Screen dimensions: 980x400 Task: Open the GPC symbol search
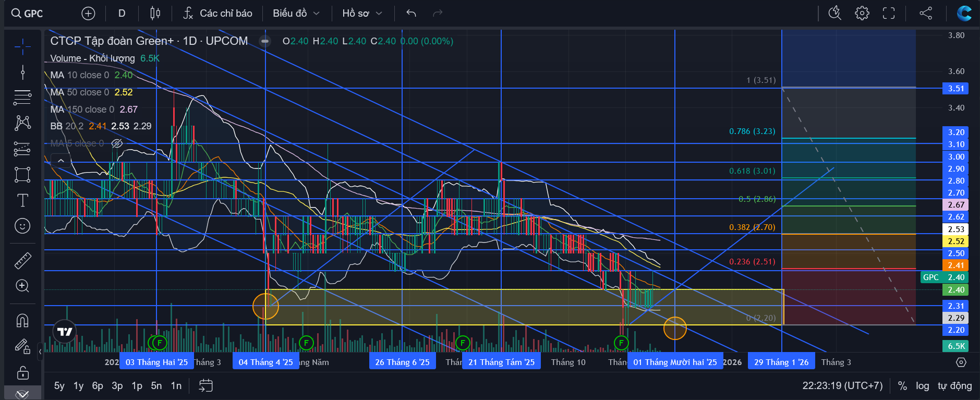pos(27,14)
